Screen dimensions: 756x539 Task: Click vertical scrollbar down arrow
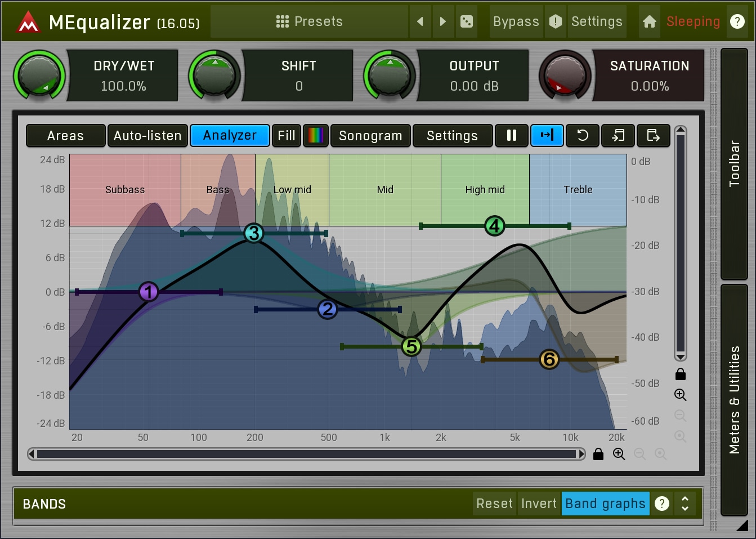click(x=681, y=357)
